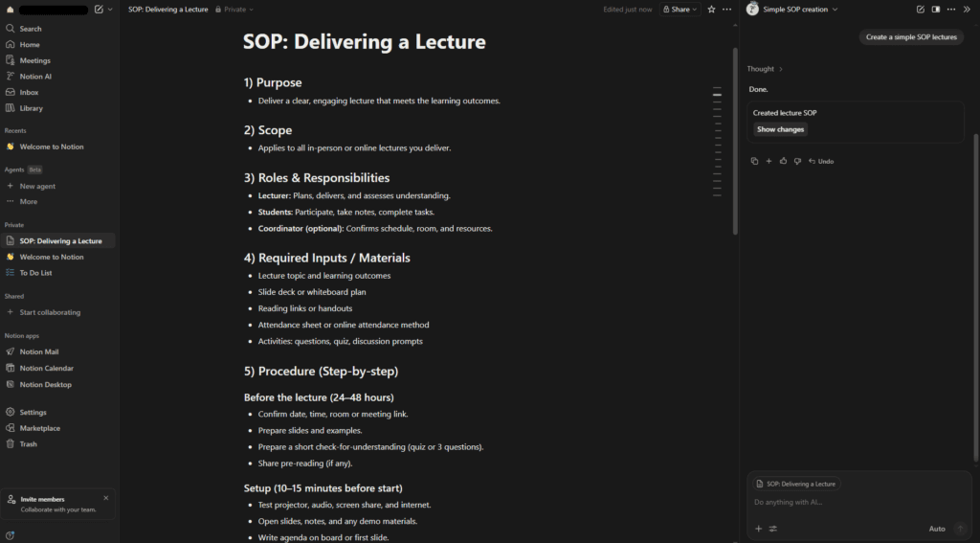980x543 pixels.
Task: Create a new page from the sidebar compose icon
Action: point(99,10)
